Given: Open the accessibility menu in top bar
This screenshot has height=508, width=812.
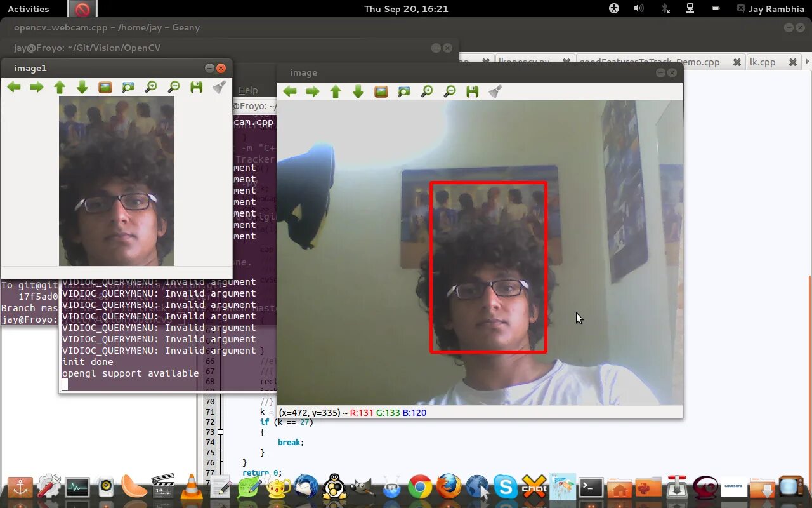Looking at the screenshot, I should 613,9.
